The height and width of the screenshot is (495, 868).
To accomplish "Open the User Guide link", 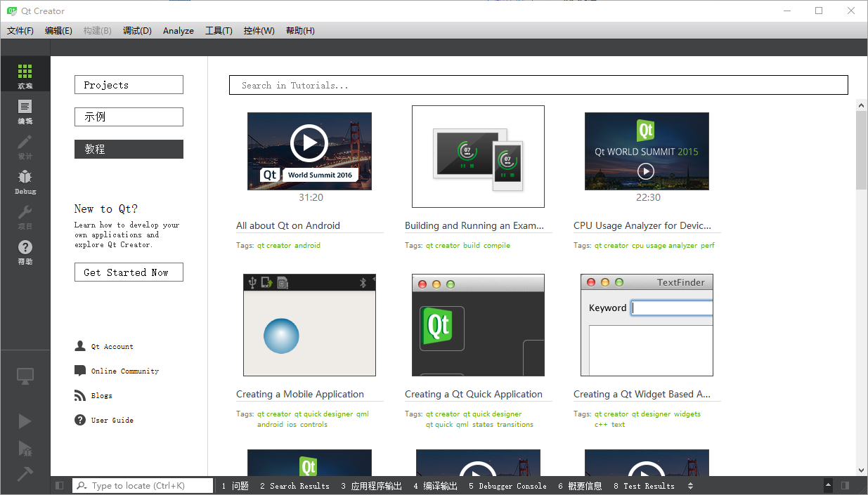I will point(112,421).
